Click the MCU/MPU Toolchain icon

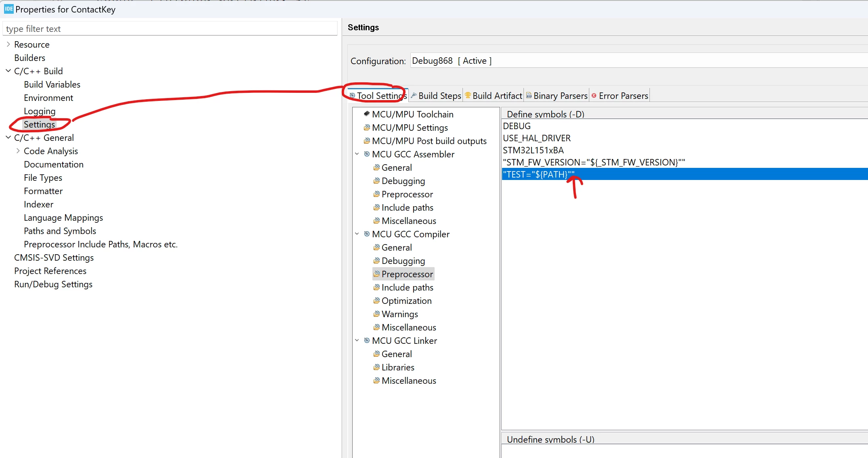(x=367, y=114)
